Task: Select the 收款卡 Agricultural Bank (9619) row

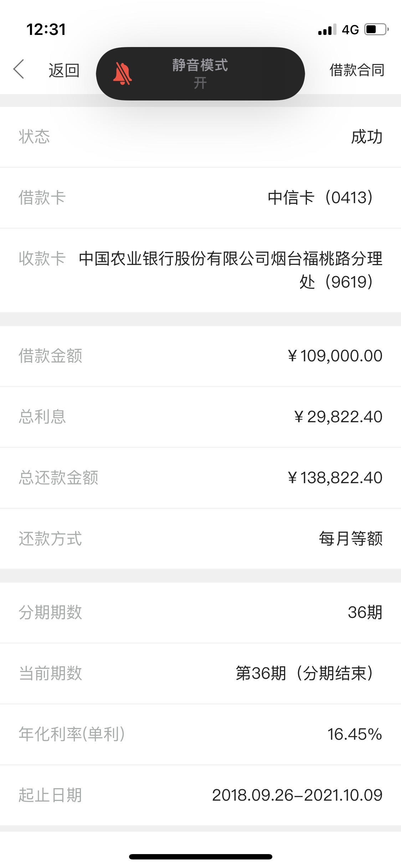Action: pos(200,270)
